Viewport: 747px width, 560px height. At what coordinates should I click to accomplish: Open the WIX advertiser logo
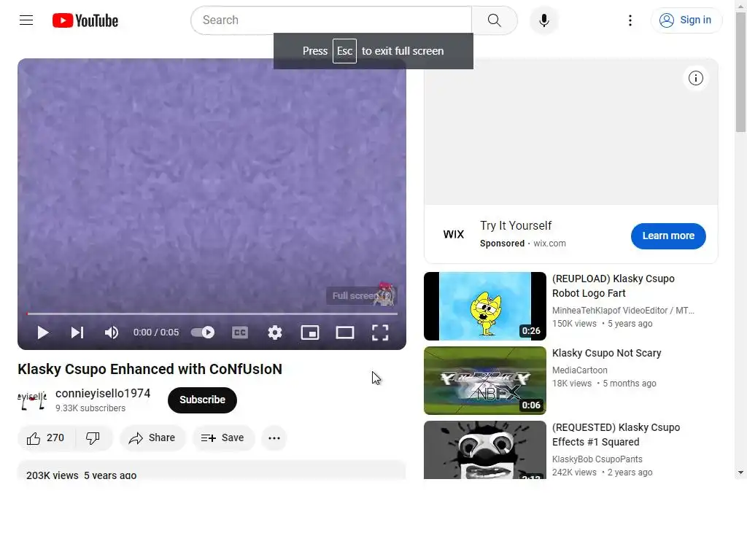pyautogui.click(x=454, y=234)
